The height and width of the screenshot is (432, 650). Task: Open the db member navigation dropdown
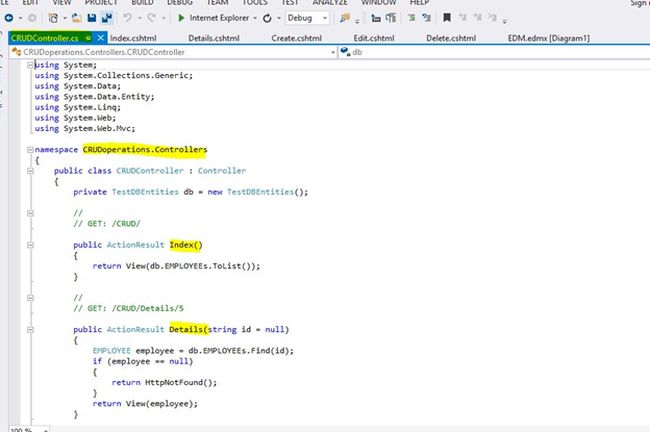click(x=495, y=52)
